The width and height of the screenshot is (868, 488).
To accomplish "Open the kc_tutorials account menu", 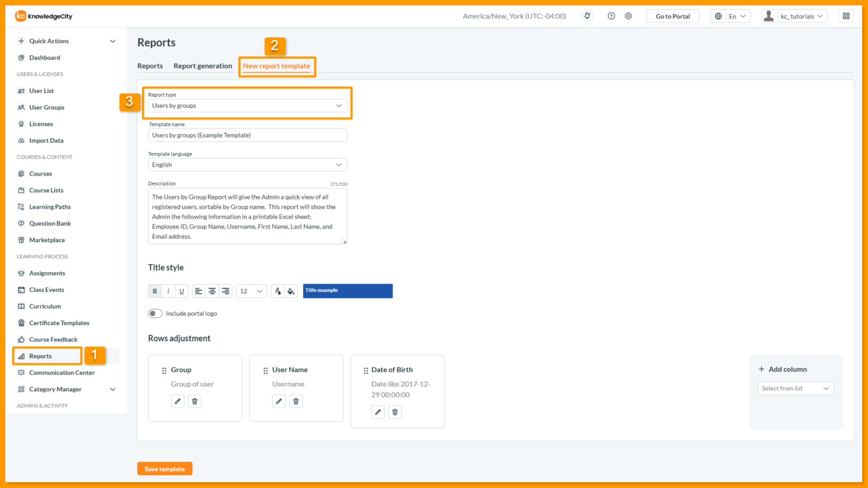I will coord(794,16).
